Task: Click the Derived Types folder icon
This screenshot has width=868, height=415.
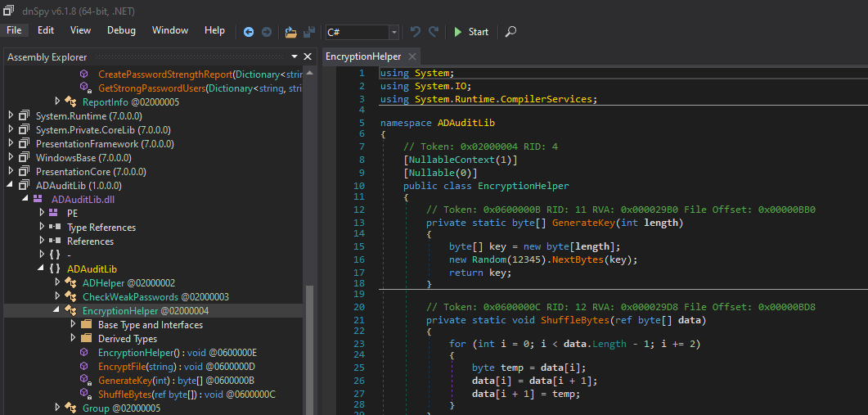Action: click(86, 339)
